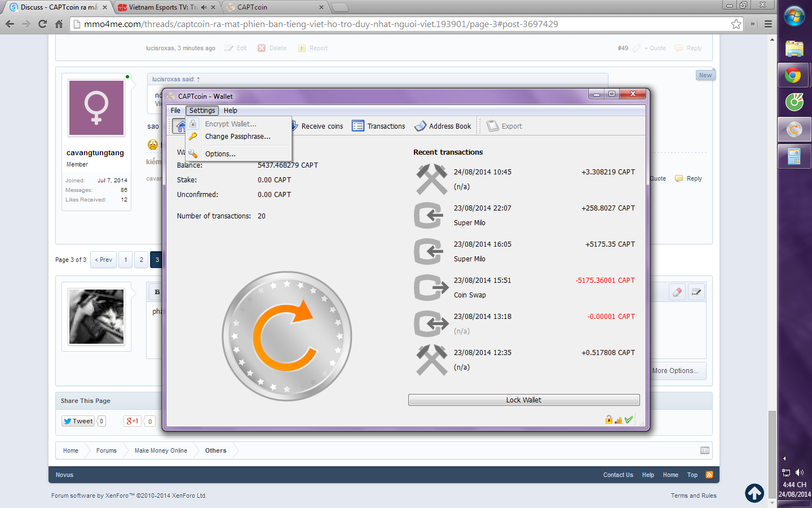Click the calculator icon in Windows taskbar
This screenshot has height=508, width=812.
click(x=794, y=156)
